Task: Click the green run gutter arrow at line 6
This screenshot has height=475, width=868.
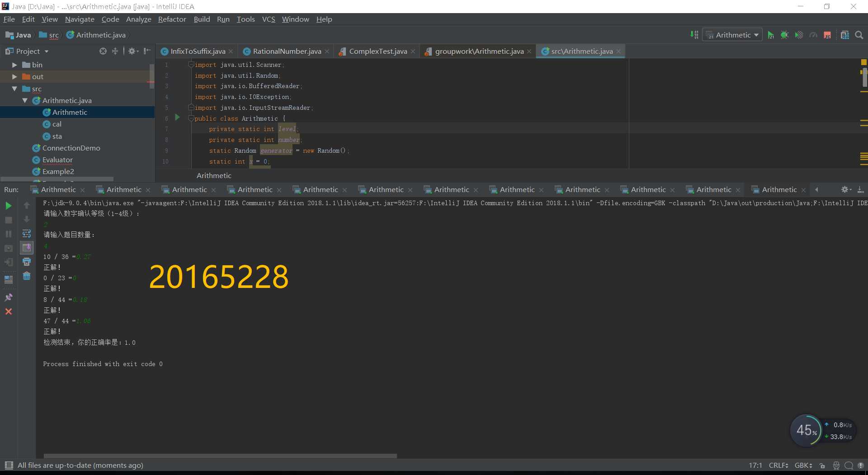Action: 177,118
